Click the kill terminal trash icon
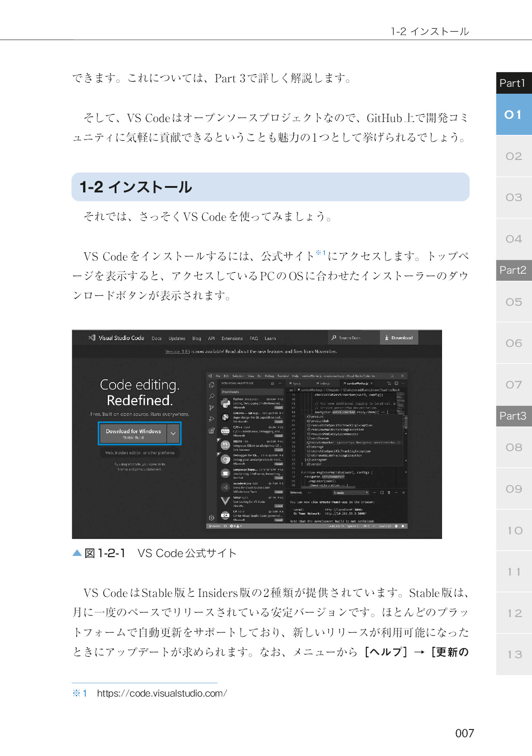 (x=389, y=493)
